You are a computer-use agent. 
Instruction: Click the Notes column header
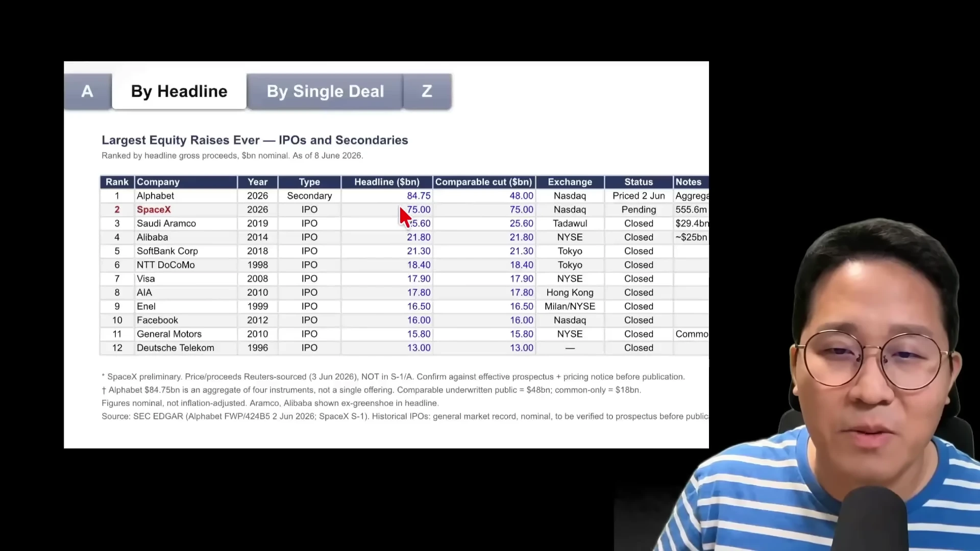point(691,182)
